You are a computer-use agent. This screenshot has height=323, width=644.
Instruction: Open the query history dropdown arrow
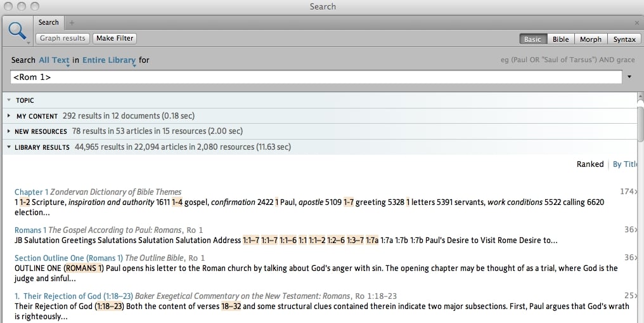pyautogui.click(x=629, y=77)
